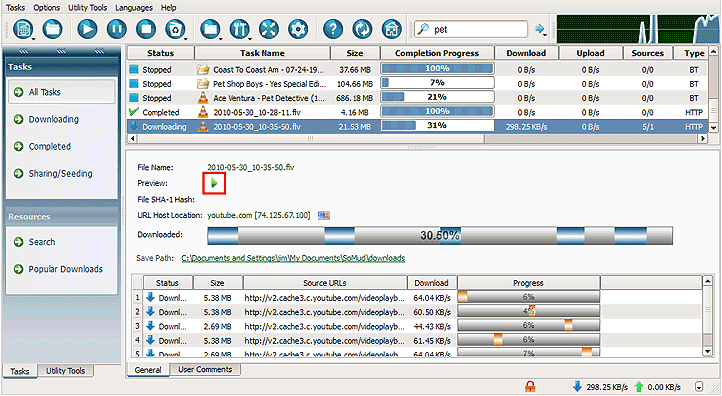Screen dimensions: 722x396
Task: Open the Save Path folder link
Action: [293, 258]
